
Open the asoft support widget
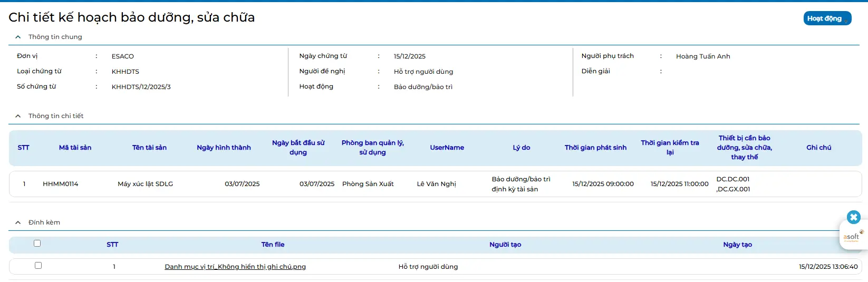(851, 237)
